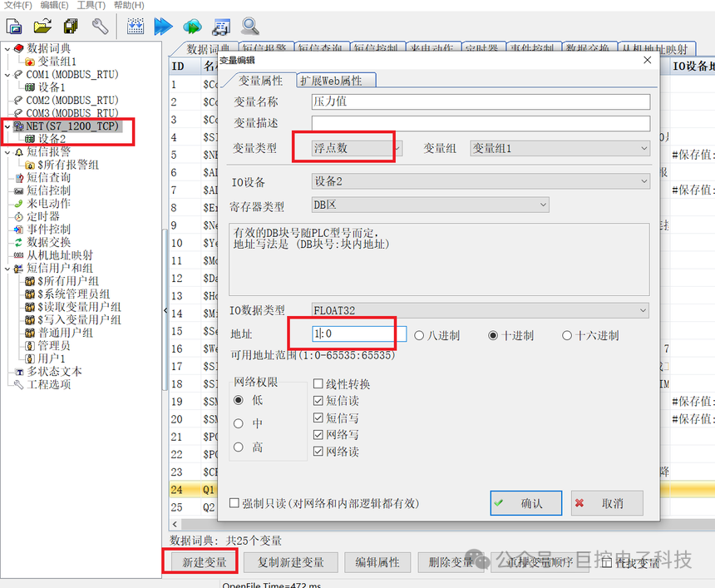The image size is (715, 588).
Task: Open the 文件(F) menu
Action: (17, 5)
